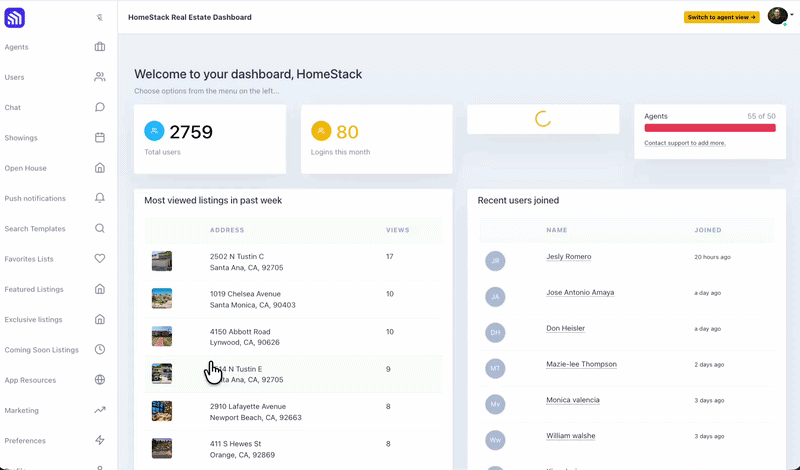Click the ADDRESS column header
Image resolution: width=800 pixels, height=470 pixels.
click(227, 230)
